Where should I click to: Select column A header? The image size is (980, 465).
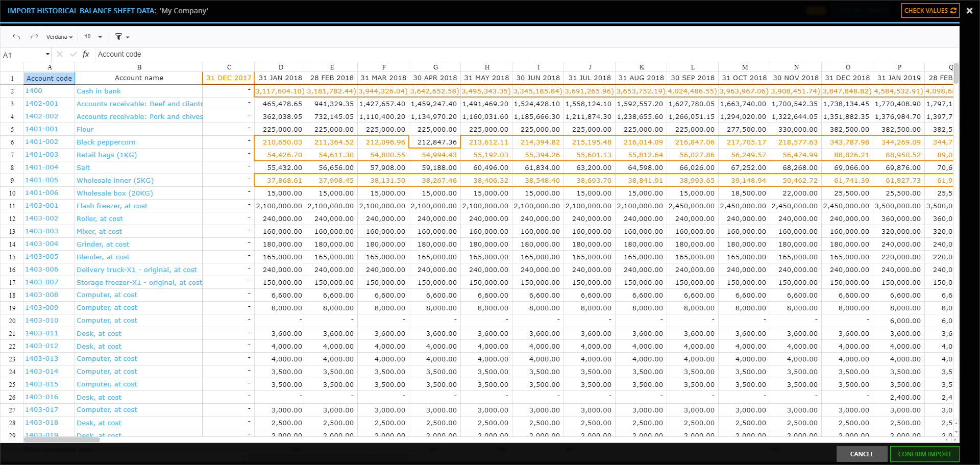[49, 67]
